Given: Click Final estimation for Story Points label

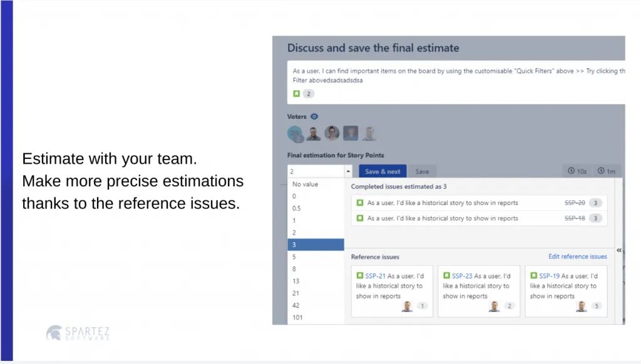Looking at the screenshot, I should click(x=336, y=155).
